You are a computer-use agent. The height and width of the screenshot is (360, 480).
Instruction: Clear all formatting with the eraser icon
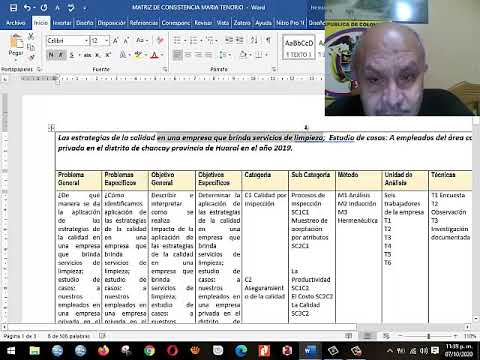click(x=160, y=41)
